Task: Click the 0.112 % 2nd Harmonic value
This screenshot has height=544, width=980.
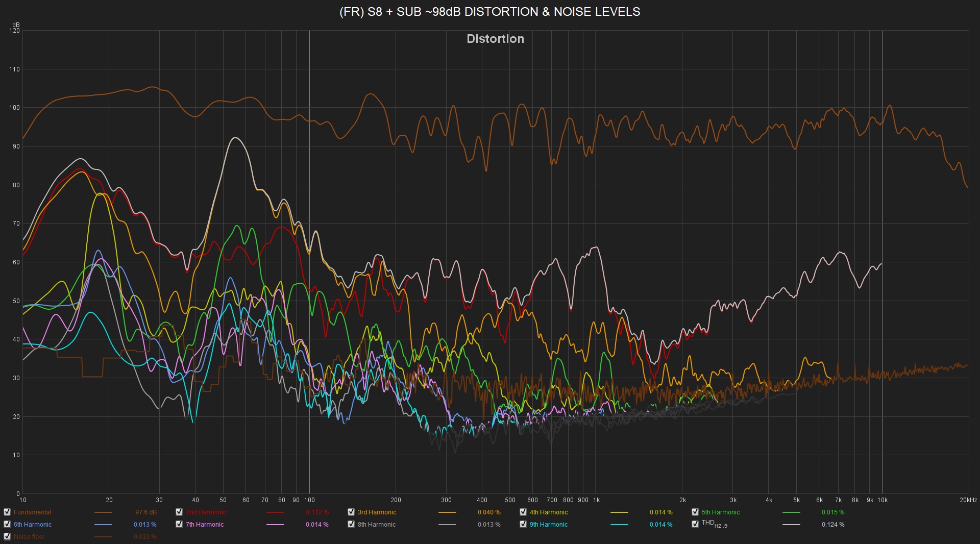Action: [317, 512]
